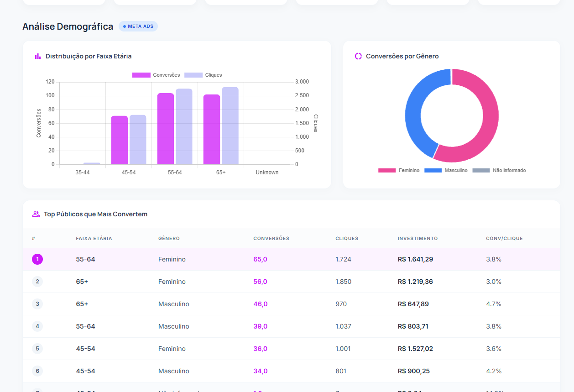Click the R$ 1.641,29 investment cell
574x392 pixels.
[x=415, y=259]
